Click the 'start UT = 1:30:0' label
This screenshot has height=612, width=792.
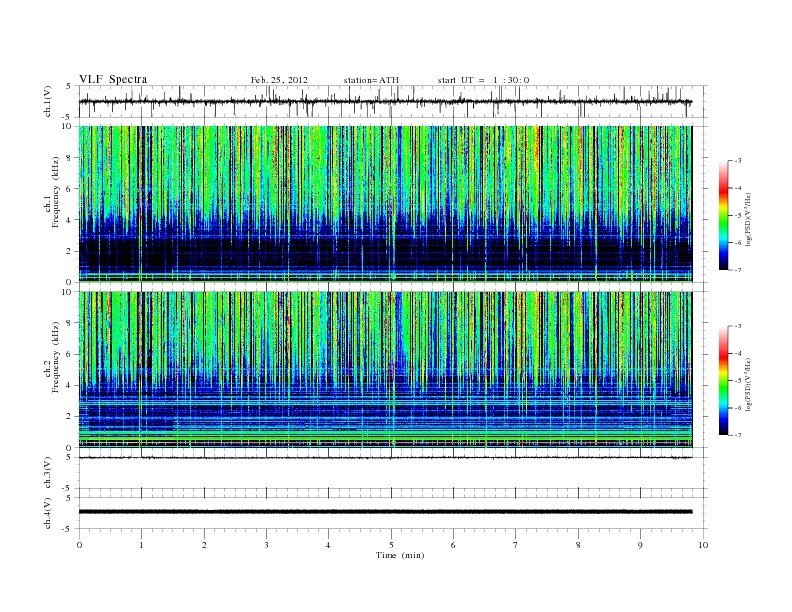coord(483,80)
